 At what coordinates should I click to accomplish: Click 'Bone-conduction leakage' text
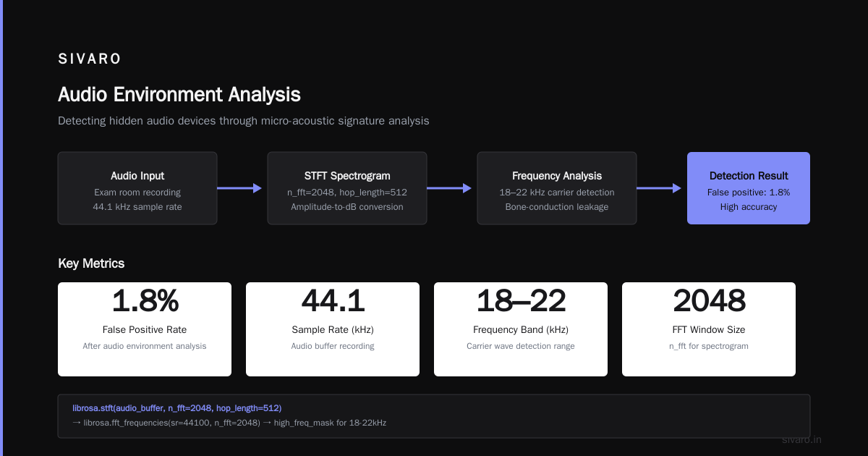(x=557, y=207)
